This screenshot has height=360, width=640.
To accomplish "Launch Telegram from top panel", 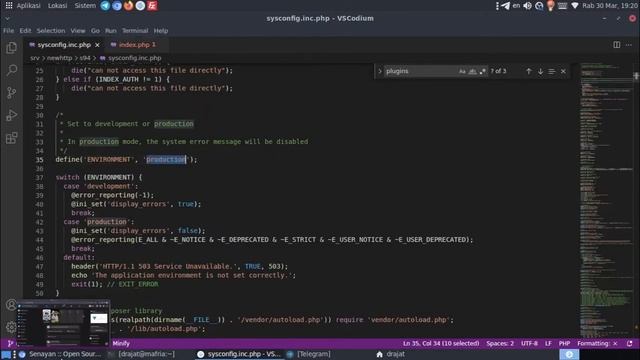I will click(105, 6).
